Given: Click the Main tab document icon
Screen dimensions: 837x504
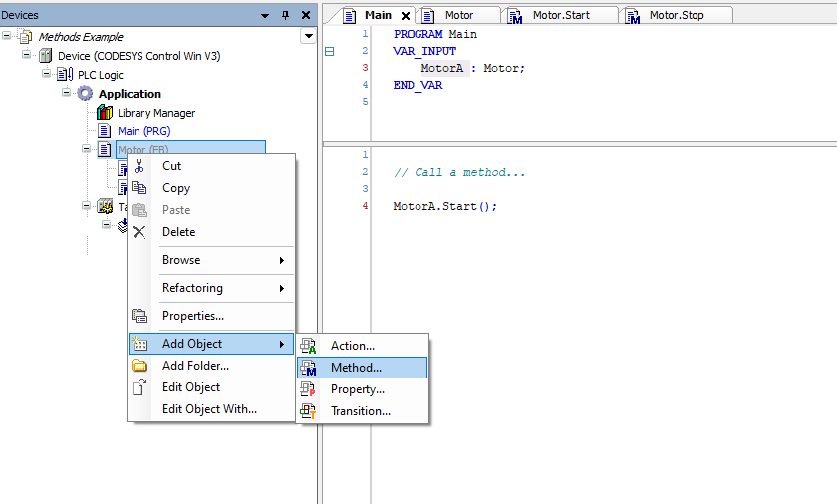Looking at the screenshot, I should tap(349, 16).
